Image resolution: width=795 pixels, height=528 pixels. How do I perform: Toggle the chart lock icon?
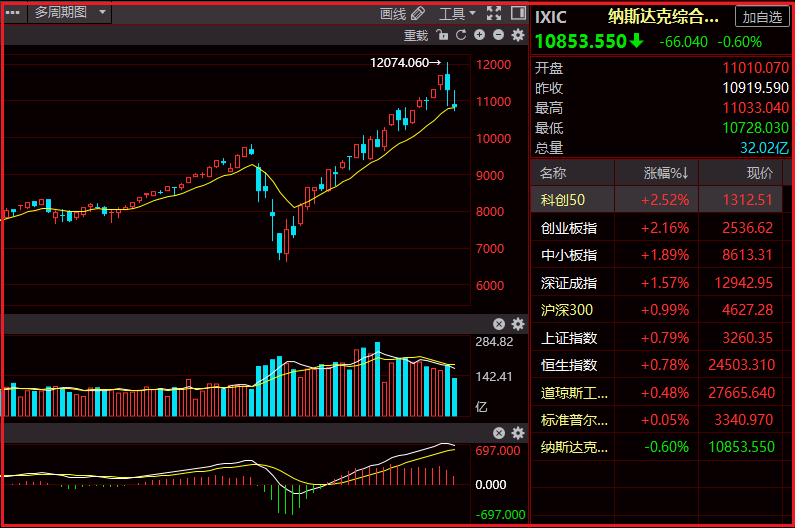[442, 35]
